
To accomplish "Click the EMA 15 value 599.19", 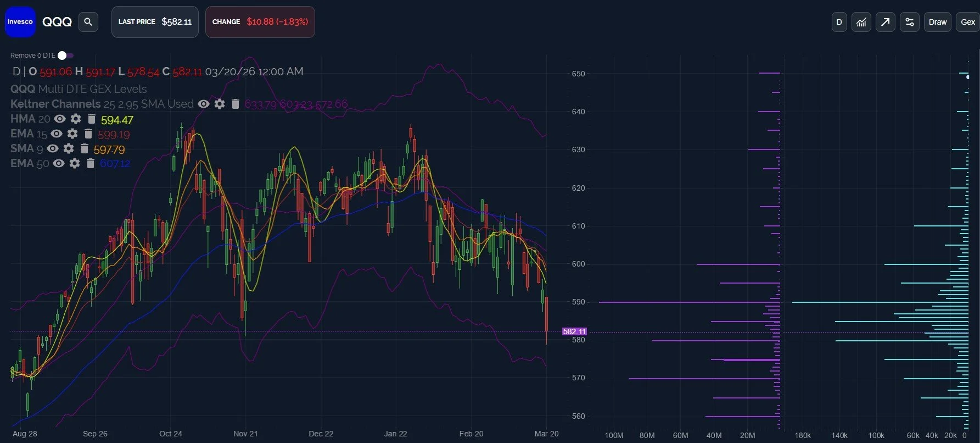I will point(114,135).
